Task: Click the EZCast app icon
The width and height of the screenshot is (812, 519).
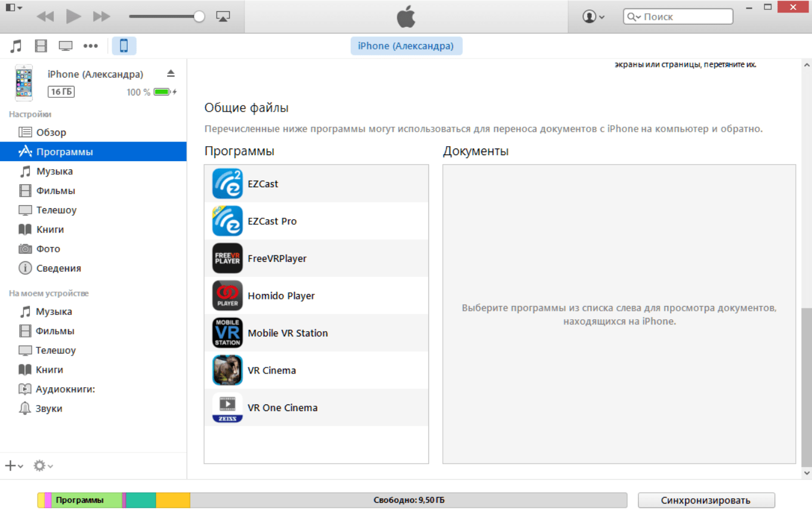Action: [227, 184]
